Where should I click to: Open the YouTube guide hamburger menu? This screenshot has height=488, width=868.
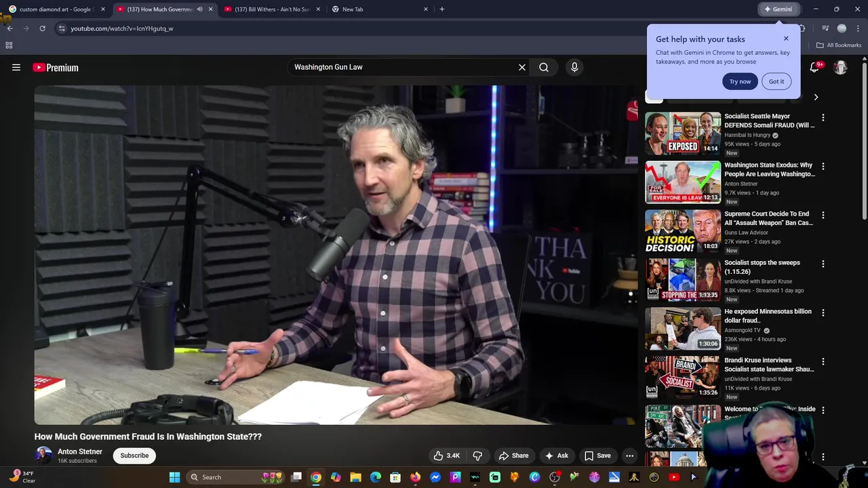(16, 67)
